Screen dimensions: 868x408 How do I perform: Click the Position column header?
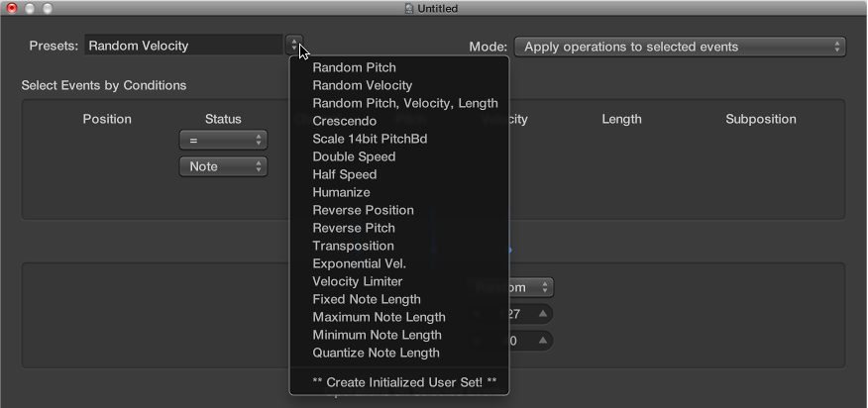[x=107, y=119]
